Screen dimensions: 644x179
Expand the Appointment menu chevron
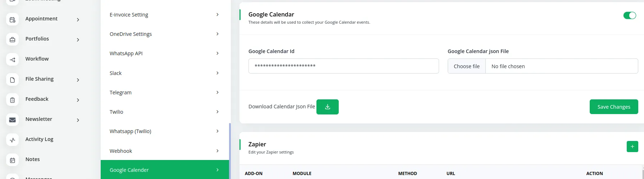pyautogui.click(x=78, y=20)
